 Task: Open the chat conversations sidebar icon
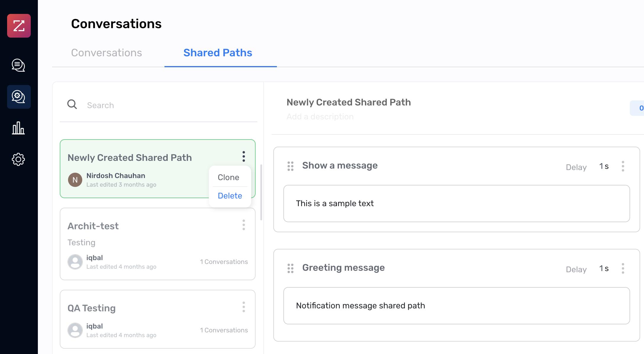point(18,65)
